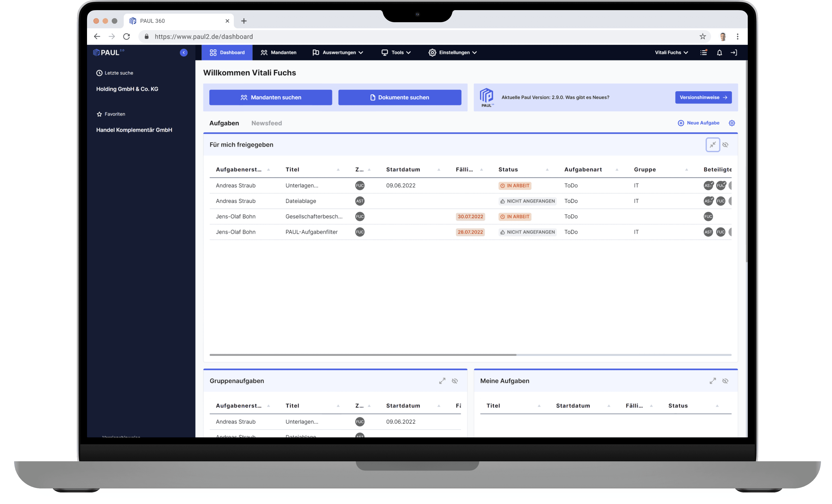The image size is (832, 504).
Task: Click the 30.07.2022 due date badge
Action: coord(470,216)
